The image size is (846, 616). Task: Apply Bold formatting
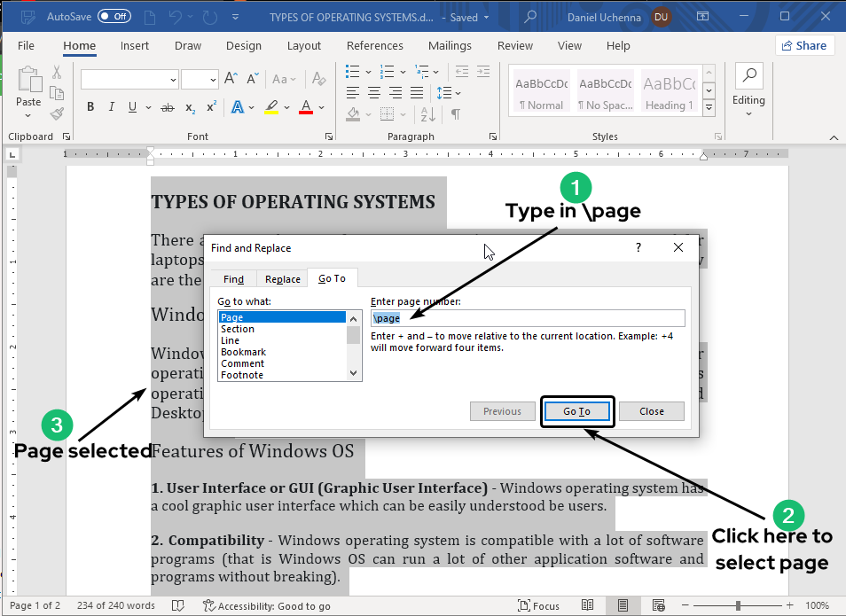coord(90,107)
